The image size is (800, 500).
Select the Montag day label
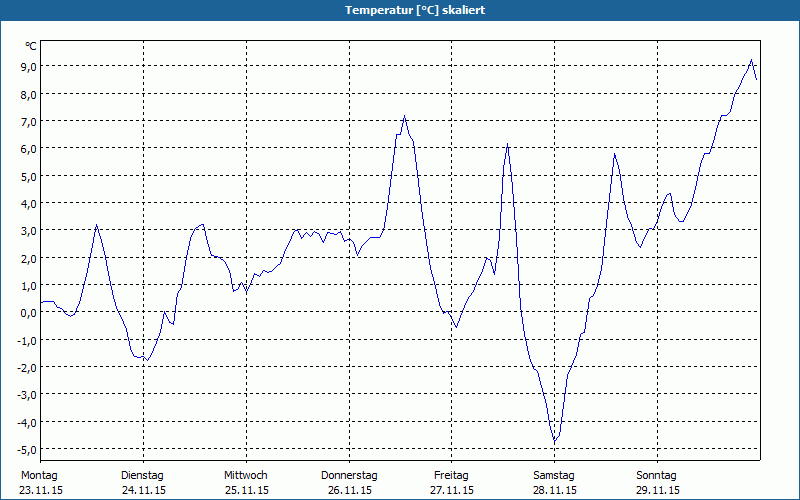39,476
